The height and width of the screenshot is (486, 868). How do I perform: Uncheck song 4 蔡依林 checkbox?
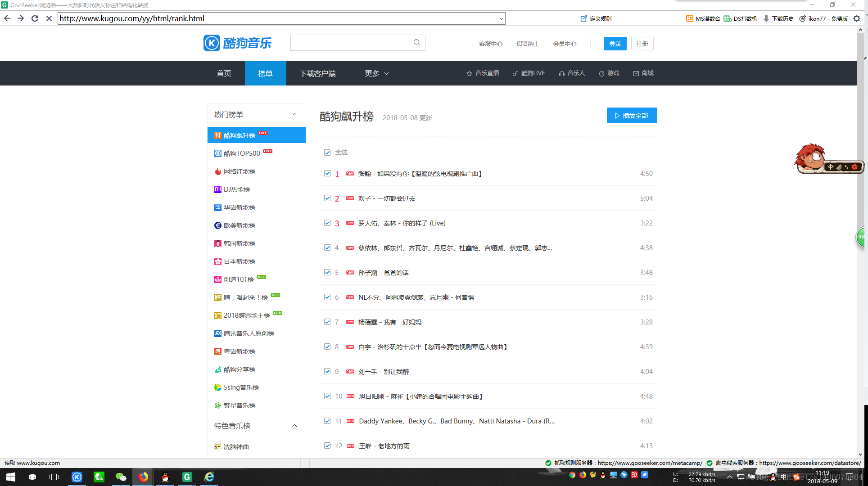pyautogui.click(x=327, y=247)
